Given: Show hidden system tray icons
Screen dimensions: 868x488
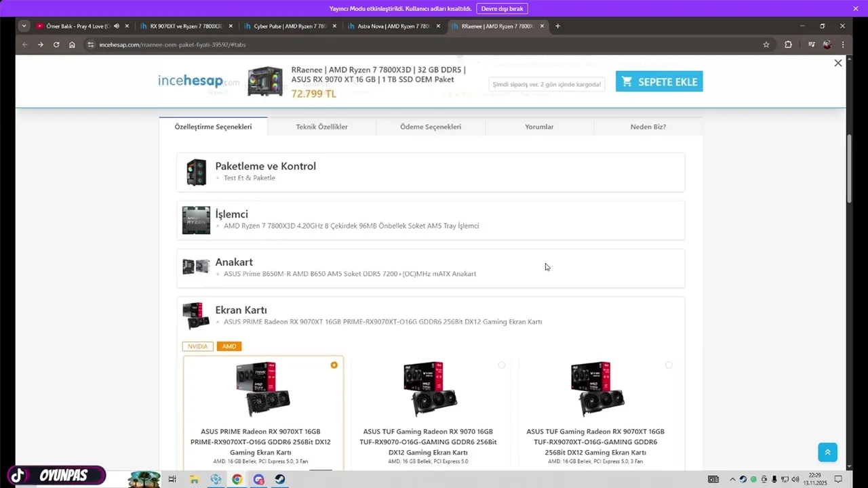Looking at the screenshot, I should (732, 479).
